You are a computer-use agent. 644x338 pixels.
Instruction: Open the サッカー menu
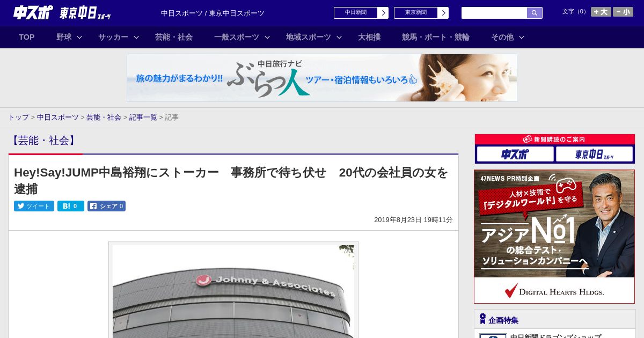click(x=113, y=37)
